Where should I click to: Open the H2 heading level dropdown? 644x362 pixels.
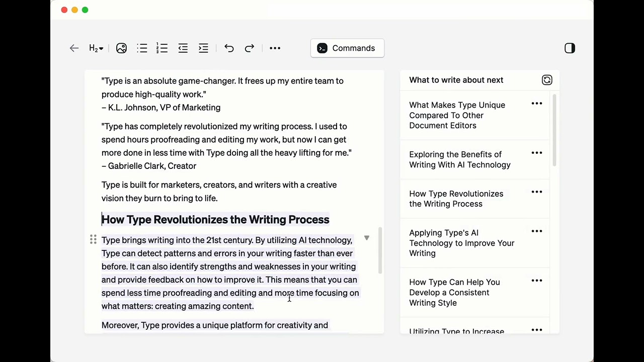(x=96, y=48)
